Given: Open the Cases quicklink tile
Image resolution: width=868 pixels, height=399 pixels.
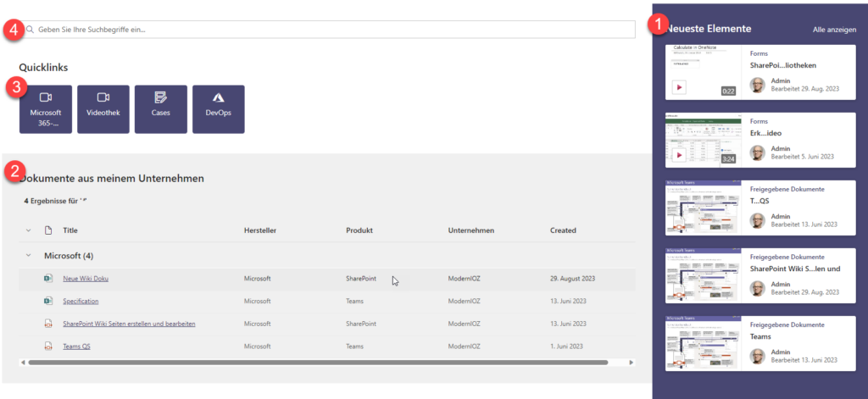Looking at the screenshot, I should 160,109.
